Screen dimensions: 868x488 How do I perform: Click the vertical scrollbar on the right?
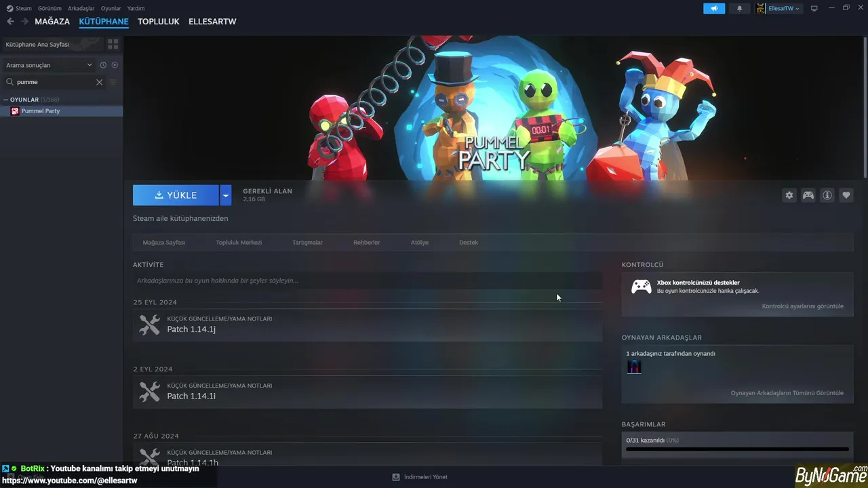tap(865, 108)
